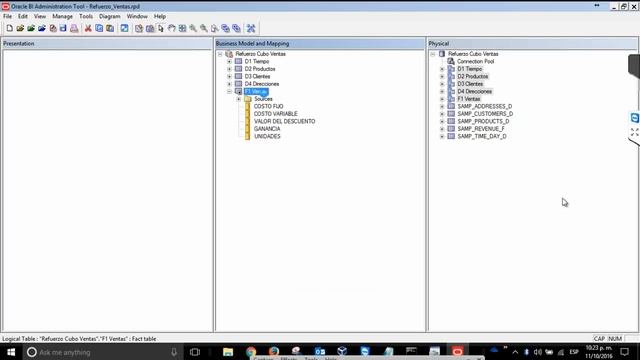This screenshot has width=640, height=360.
Task: Open the Help menu
Action: (160, 16)
